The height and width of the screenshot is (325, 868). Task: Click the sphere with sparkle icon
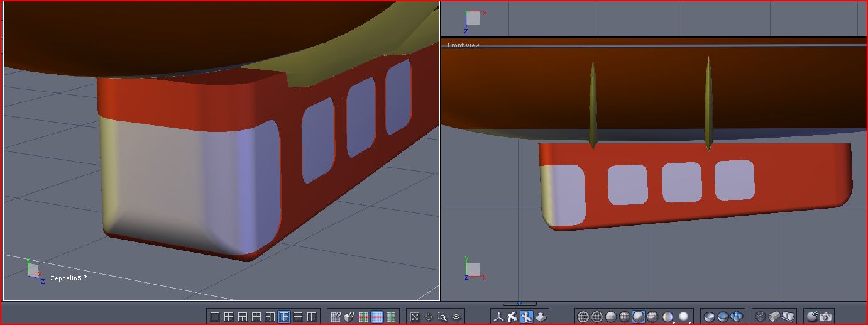coord(811,317)
